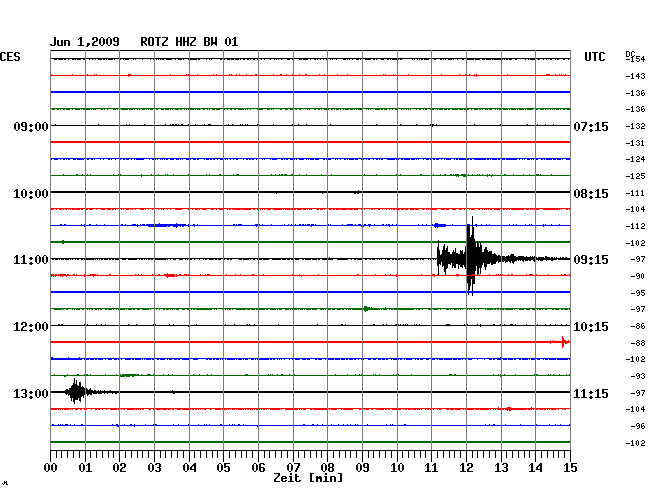Select the DC offset value -90
This screenshot has height=494, width=650.
pos(638,276)
